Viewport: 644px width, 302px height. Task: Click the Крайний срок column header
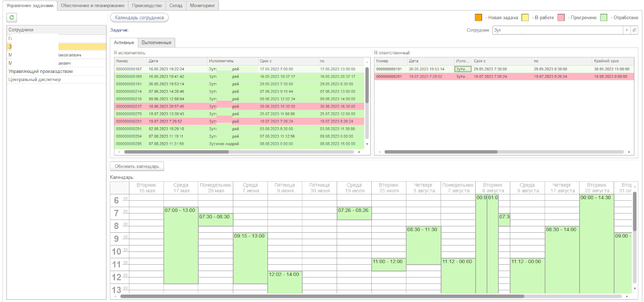click(607, 61)
